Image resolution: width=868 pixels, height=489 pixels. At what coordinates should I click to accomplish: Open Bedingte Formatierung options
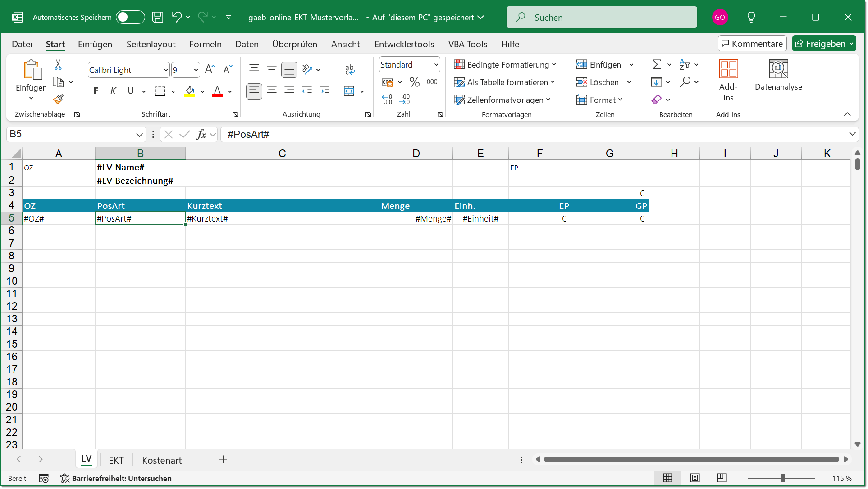[x=505, y=64]
